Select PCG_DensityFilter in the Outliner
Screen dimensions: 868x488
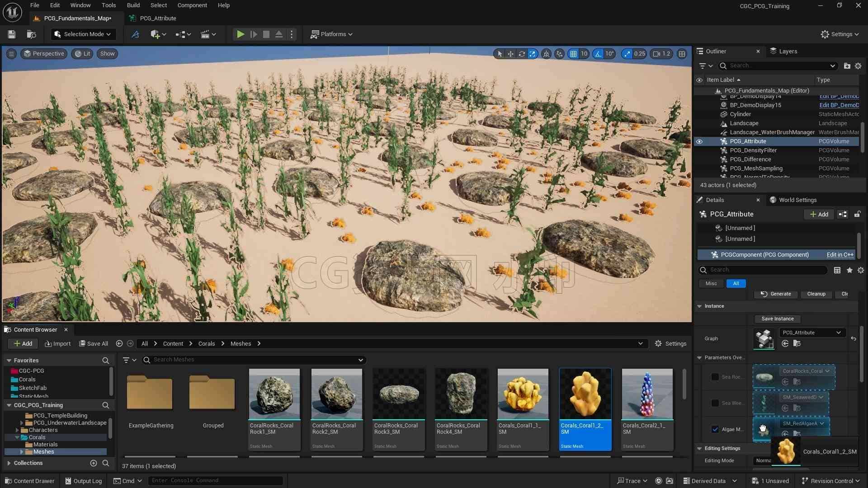(x=753, y=150)
